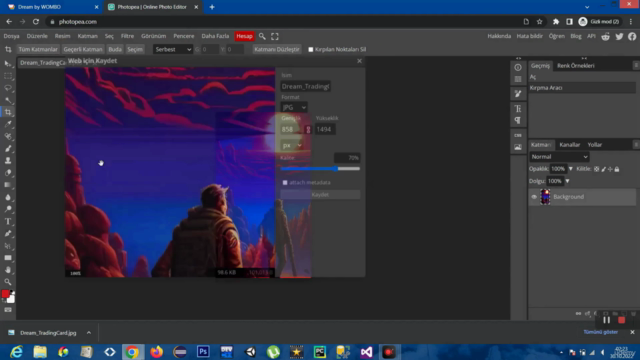Enable Kırpılan Noktaları Sil checkbox
The width and height of the screenshot is (640, 360).
pyautogui.click(x=311, y=49)
